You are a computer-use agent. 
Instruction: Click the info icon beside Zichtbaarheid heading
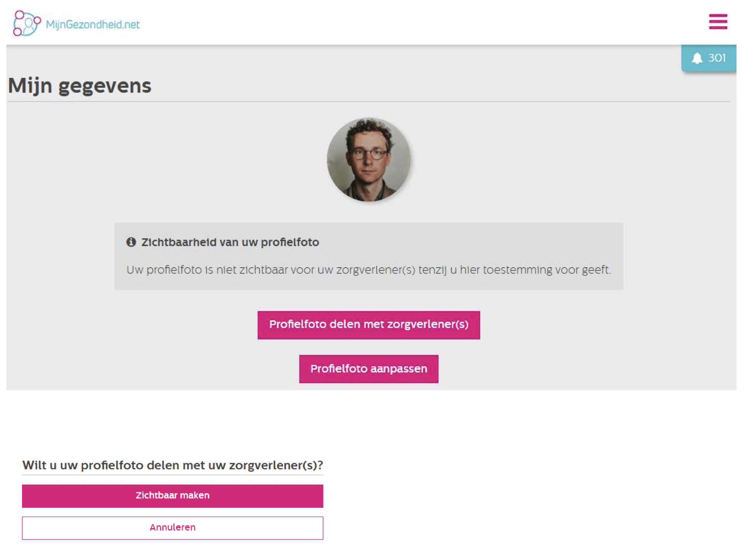click(x=131, y=242)
